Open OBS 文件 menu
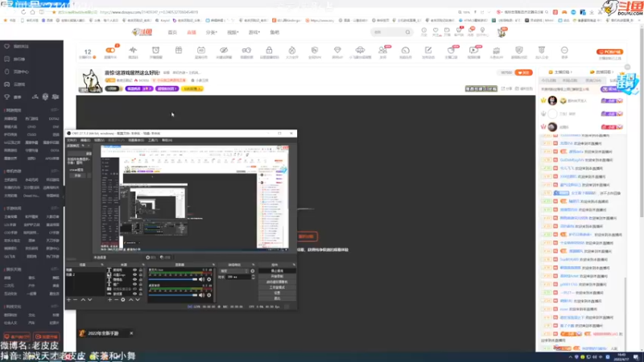Image resolution: width=644 pixels, height=362 pixels. coord(72,140)
